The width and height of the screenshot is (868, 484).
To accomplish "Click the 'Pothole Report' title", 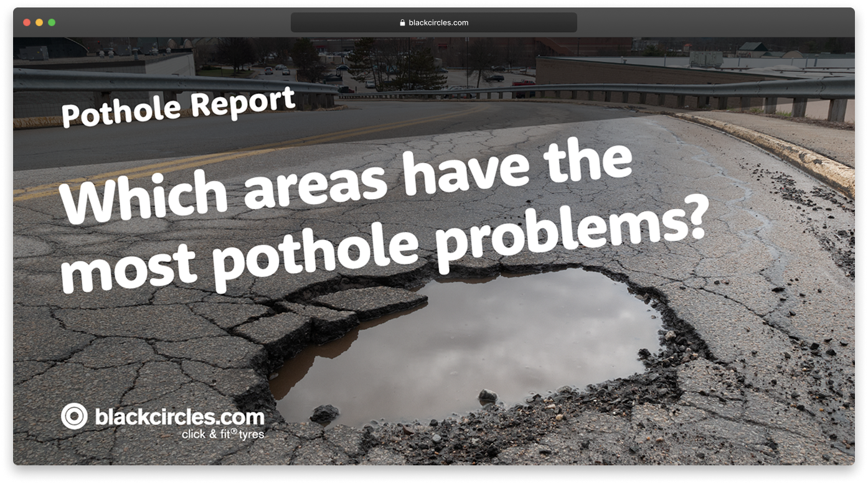I will (x=178, y=106).
